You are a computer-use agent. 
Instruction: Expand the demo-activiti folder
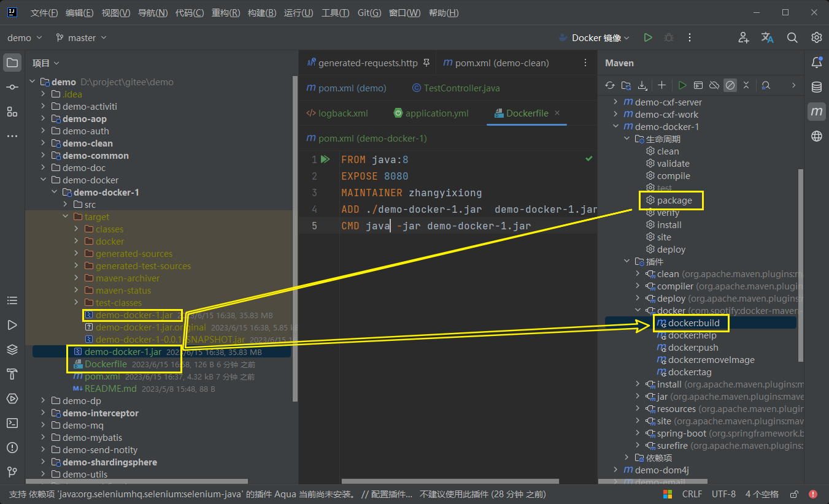(x=43, y=107)
